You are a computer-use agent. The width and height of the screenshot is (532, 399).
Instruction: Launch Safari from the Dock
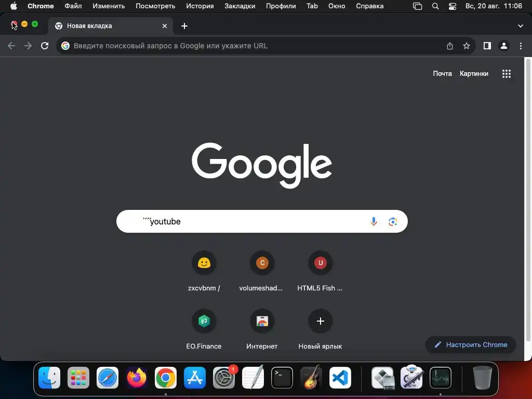108,378
